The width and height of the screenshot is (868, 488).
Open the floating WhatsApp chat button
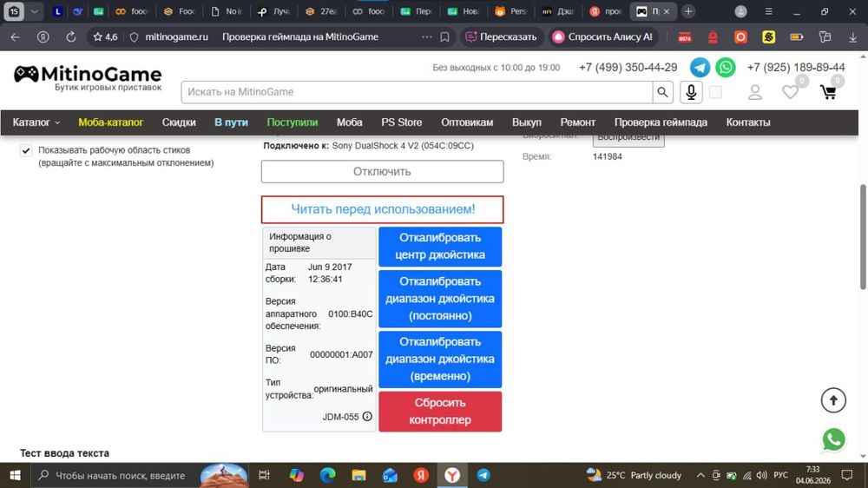point(833,440)
